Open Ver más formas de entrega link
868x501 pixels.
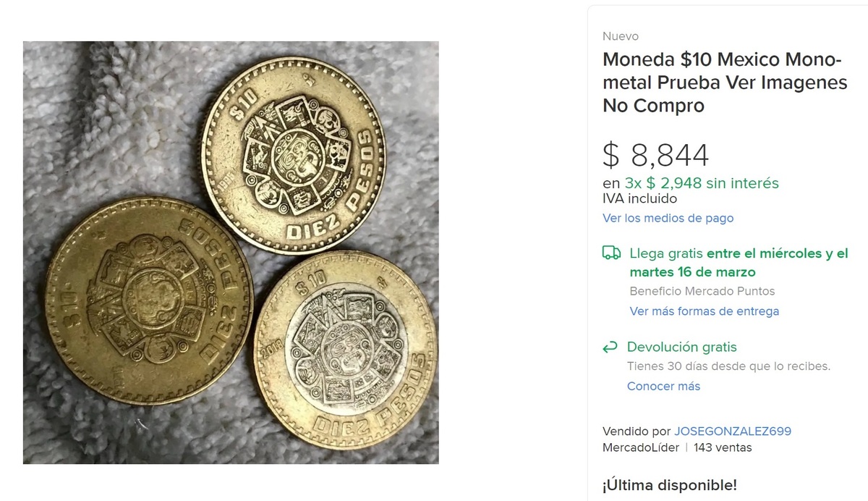[x=704, y=311]
